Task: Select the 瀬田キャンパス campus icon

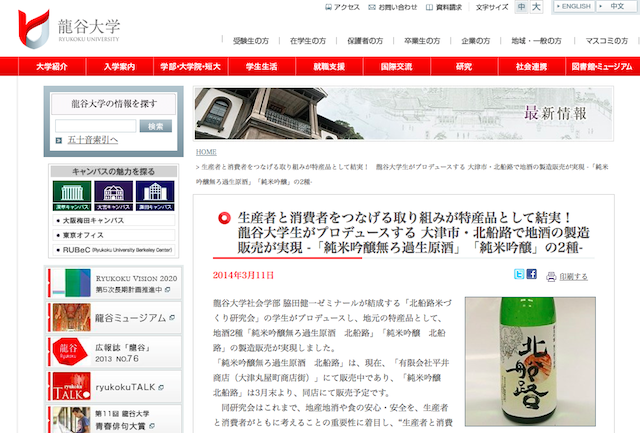Action: 155,195
